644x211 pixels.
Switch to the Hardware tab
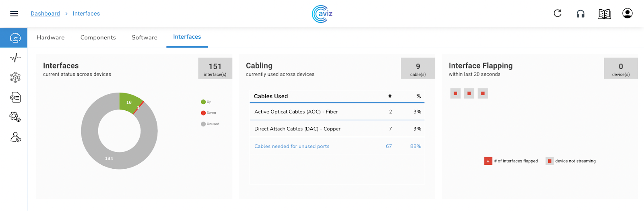click(50, 37)
